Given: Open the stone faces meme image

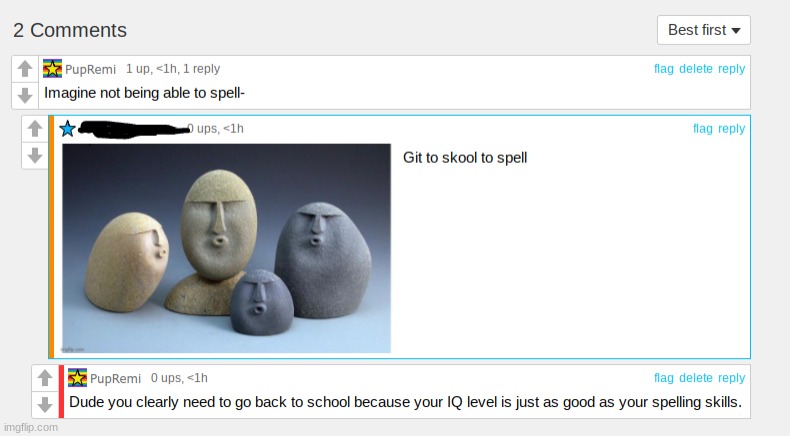Looking at the screenshot, I should point(226,248).
